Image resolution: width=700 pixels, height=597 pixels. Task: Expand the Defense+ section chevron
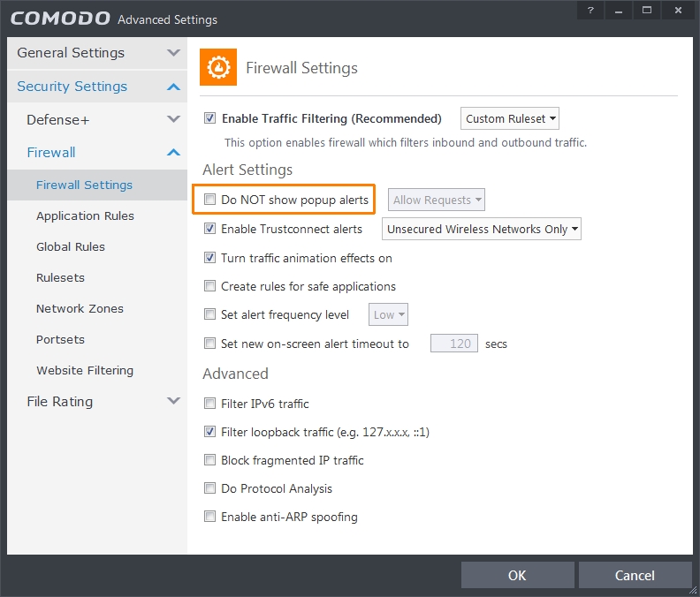[173, 119]
